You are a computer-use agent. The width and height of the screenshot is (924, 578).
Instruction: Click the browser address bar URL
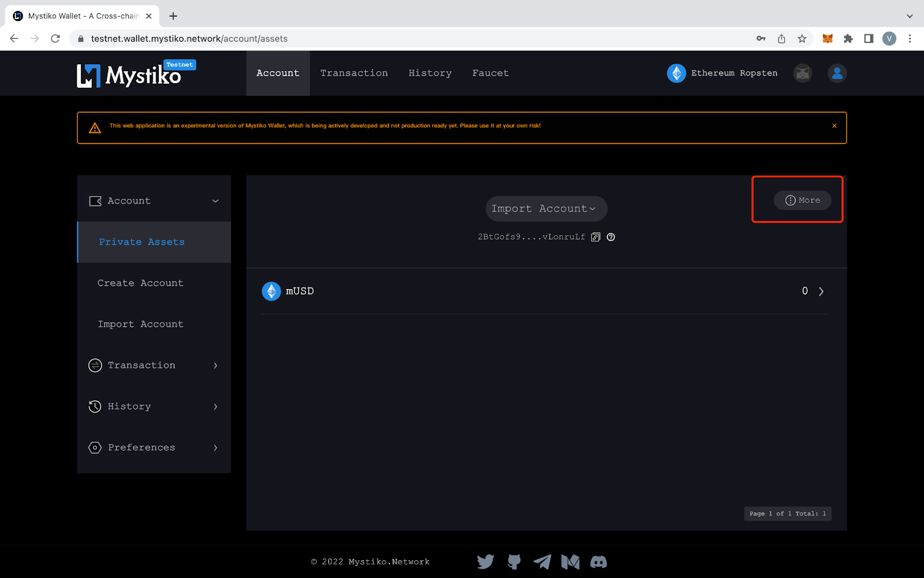[189, 39]
